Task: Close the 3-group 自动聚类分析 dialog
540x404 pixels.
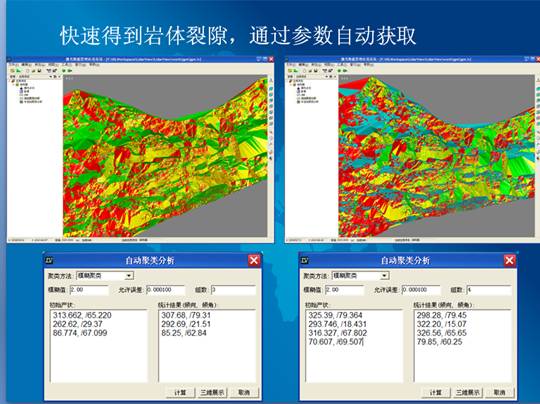Action: 254,260
